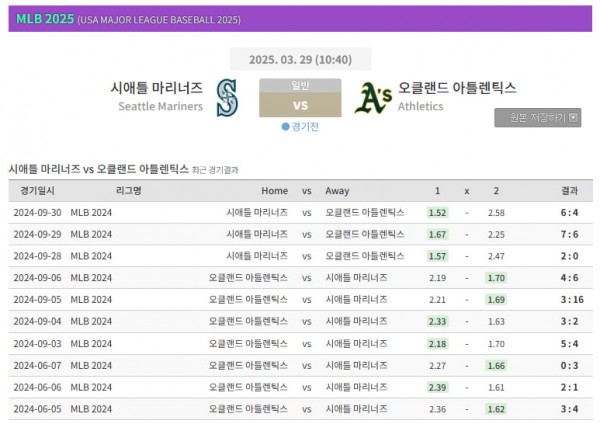Open the MLB 2025 league header
Image resolution: width=600 pixels, height=424 pixels.
coord(45,19)
